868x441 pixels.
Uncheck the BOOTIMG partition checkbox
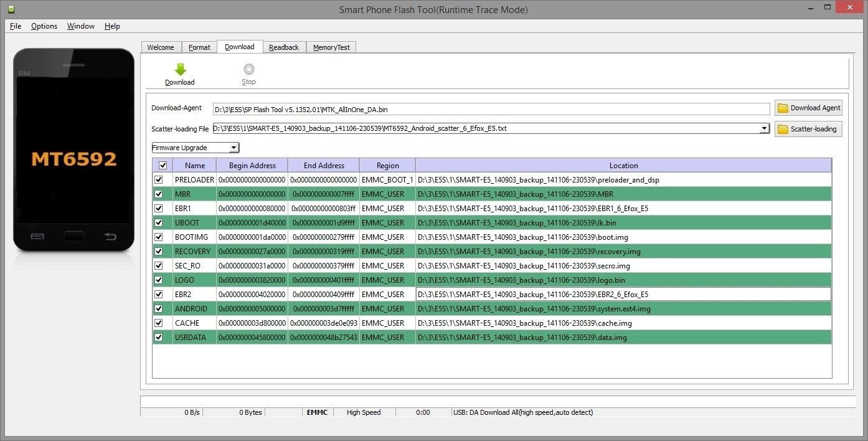pyautogui.click(x=159, y=237)
